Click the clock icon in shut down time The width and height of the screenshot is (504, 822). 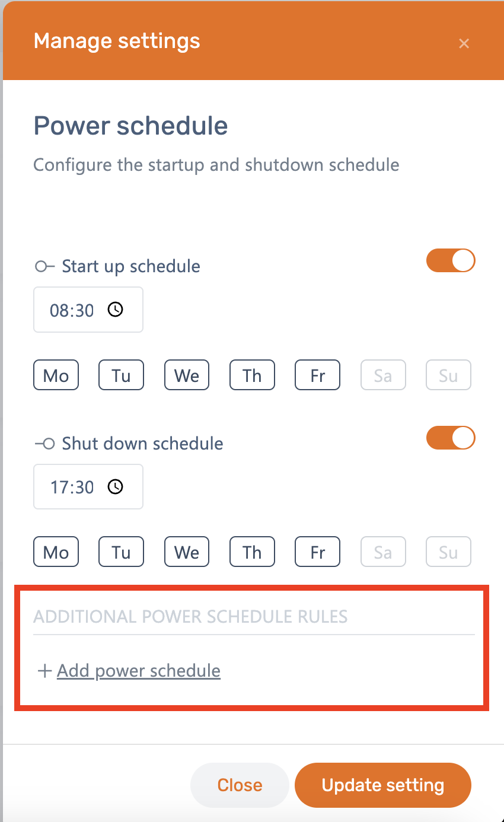coord(115,487)
